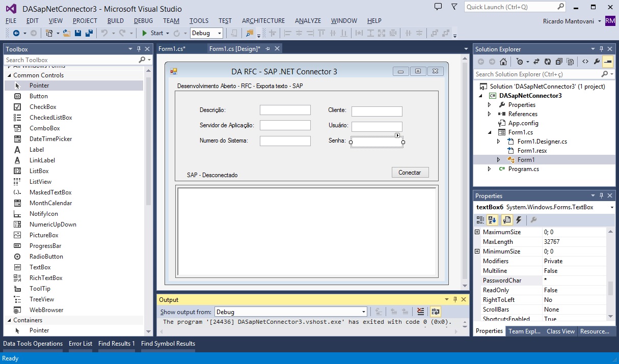Click the View Code icon in Solution Explorer

click(x=585, y=62)
